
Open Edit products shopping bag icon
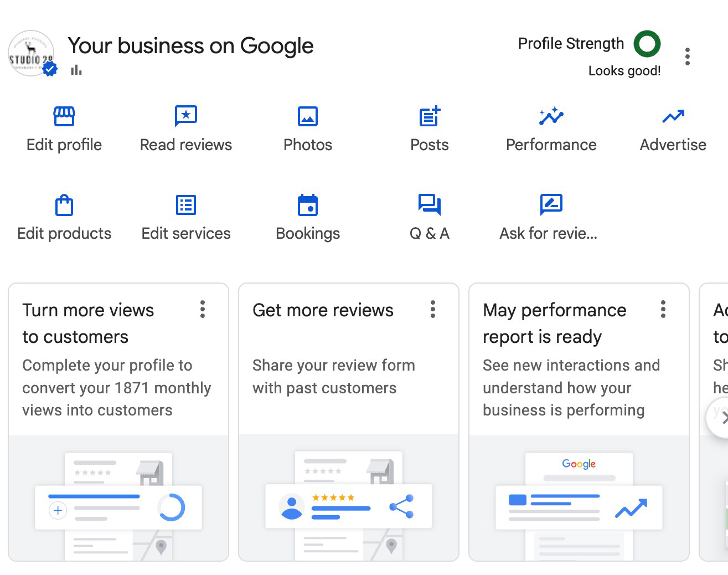pos(64,205)
